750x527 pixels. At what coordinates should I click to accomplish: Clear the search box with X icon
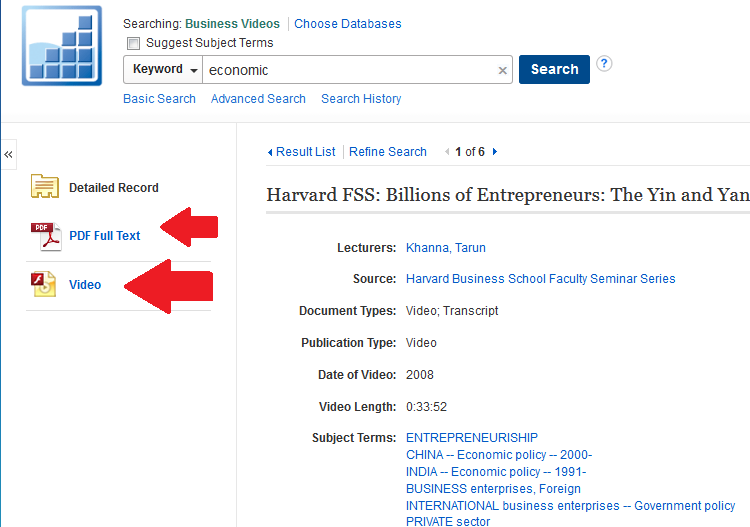coord(503,70)
